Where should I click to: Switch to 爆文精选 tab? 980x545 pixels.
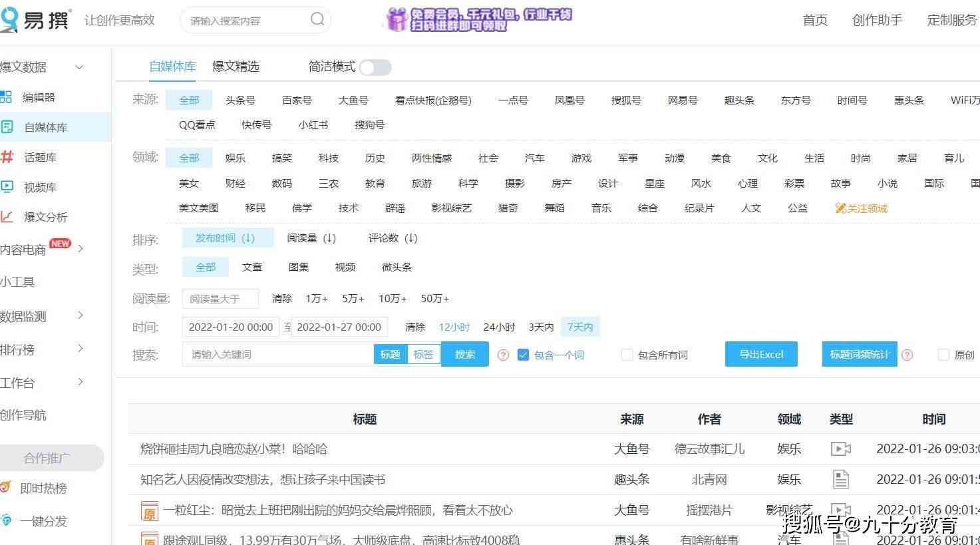[x=236, y=66]
